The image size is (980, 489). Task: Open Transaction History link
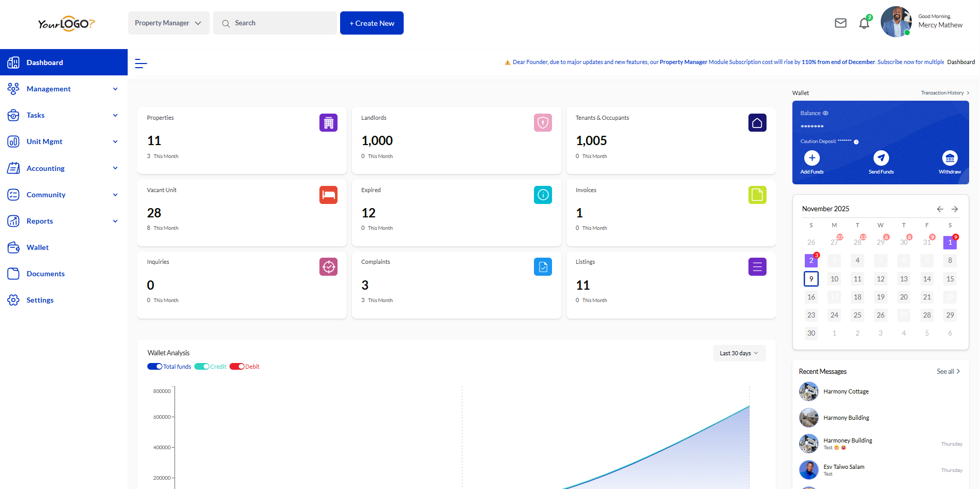[x=945, y=93]
